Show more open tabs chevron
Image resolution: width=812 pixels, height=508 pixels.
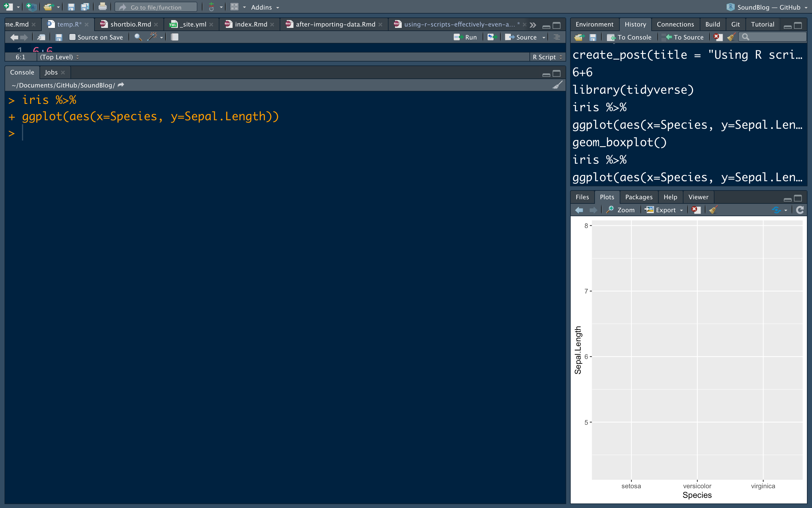tap(533, 25)
